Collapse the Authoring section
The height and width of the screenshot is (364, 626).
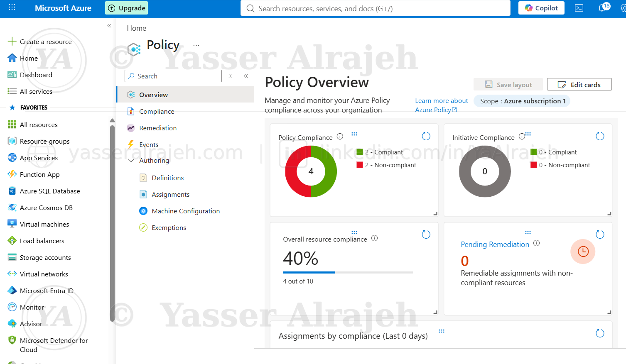click(x=131, y=160)
